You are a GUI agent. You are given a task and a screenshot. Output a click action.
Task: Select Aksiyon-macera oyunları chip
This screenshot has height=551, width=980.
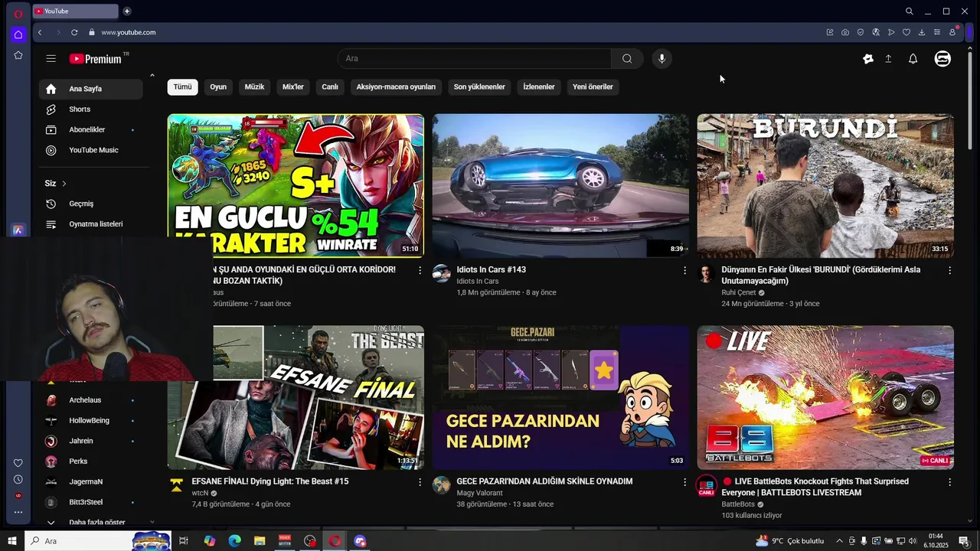click(x=396, y=87)
